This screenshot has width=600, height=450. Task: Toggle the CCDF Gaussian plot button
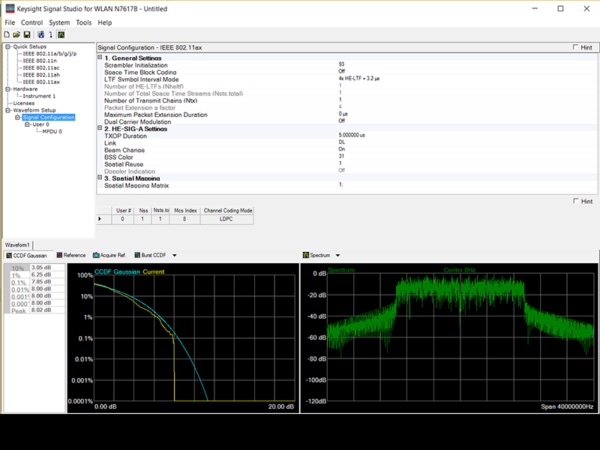coord(26,255)
